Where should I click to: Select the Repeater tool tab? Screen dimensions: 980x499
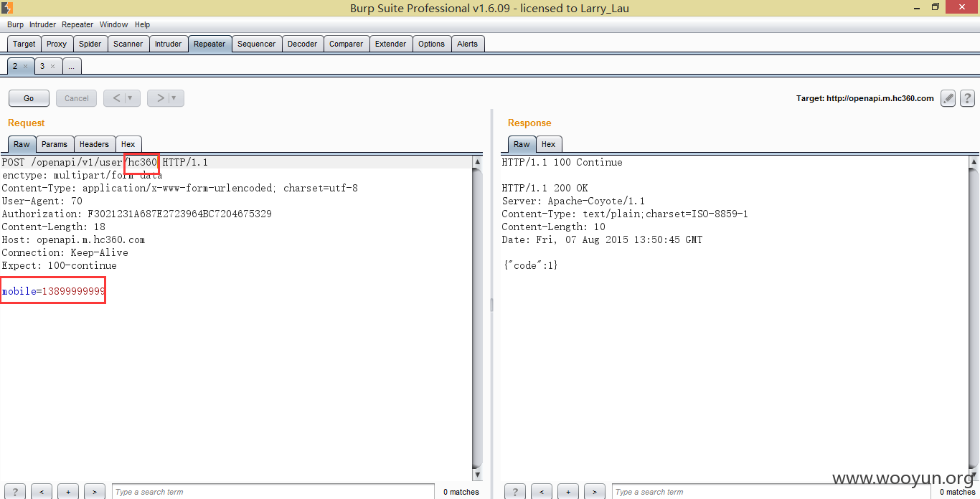[x=209, y=44]
